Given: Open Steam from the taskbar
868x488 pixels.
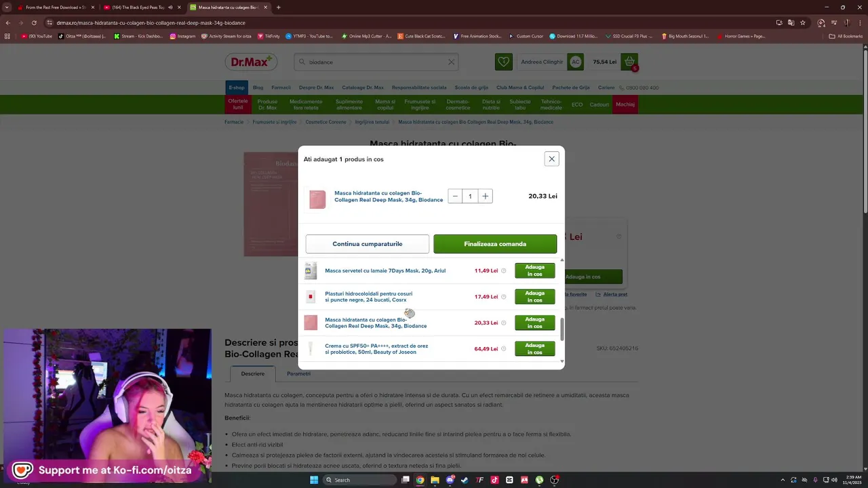Looking at the screenshot, I should click(x=465, y=480).
